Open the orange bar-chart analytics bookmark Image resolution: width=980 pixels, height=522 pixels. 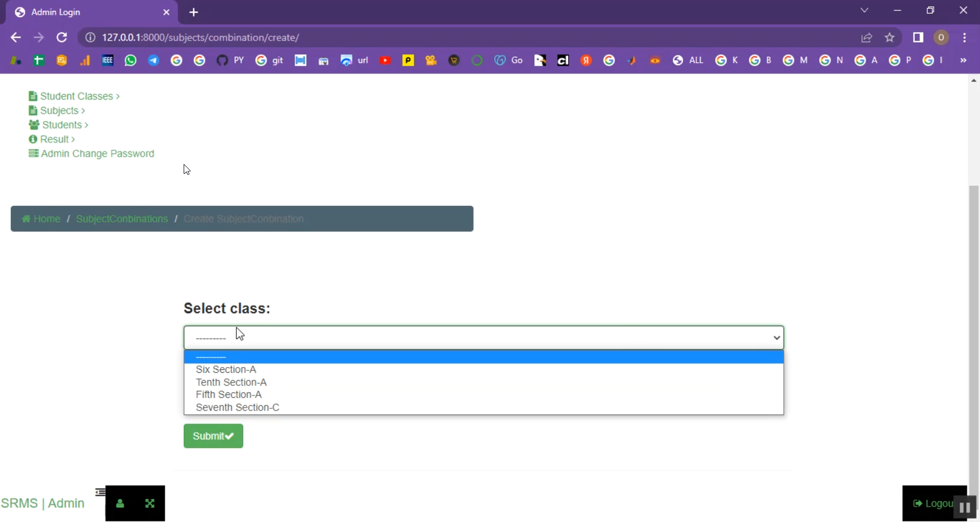coord(85,60)
